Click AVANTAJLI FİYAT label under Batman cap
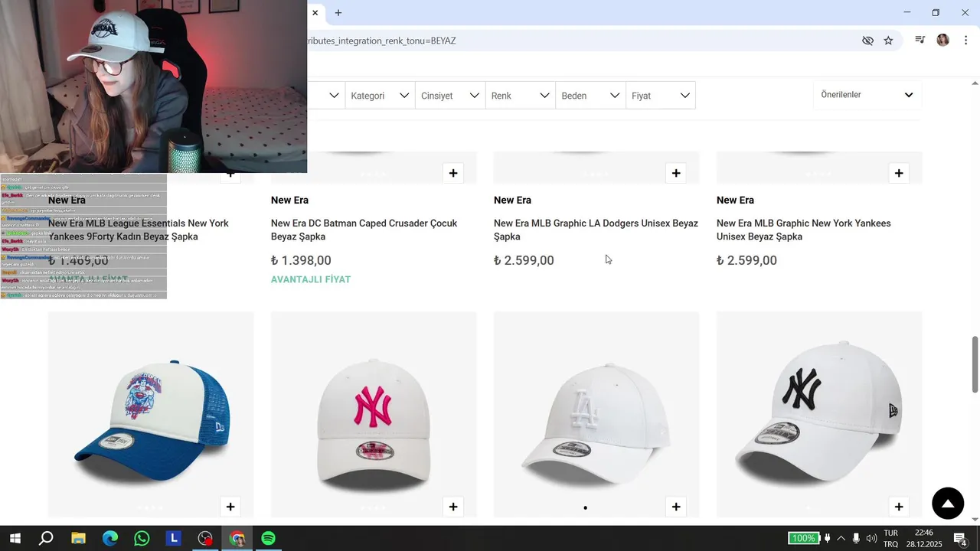The height and width of the screenshot is (551, 980). [x=311, y=280]
